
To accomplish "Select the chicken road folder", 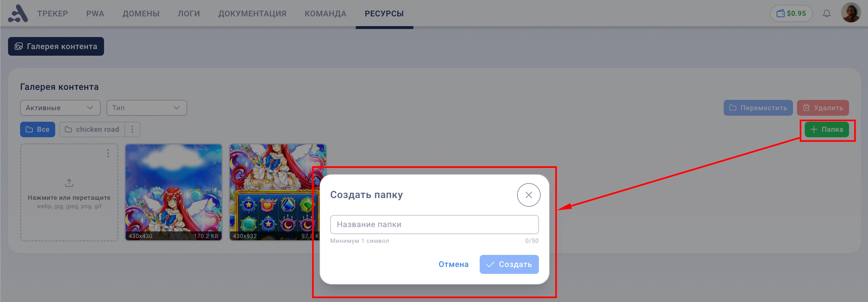I will pyautogui.click(x=92, y=129).
